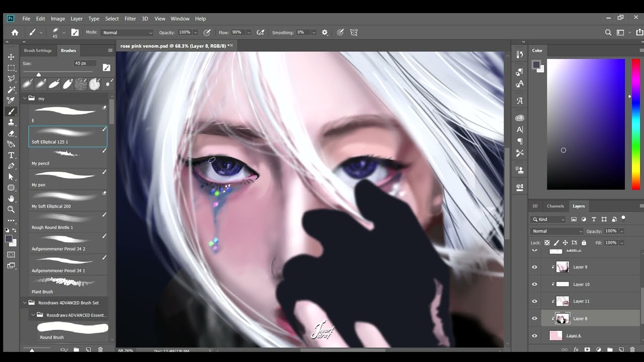The height and width of the screenshot is (362, 644).
Task: Hide Layer 4 using its eye icon
Action: click(x=534, y=335)
